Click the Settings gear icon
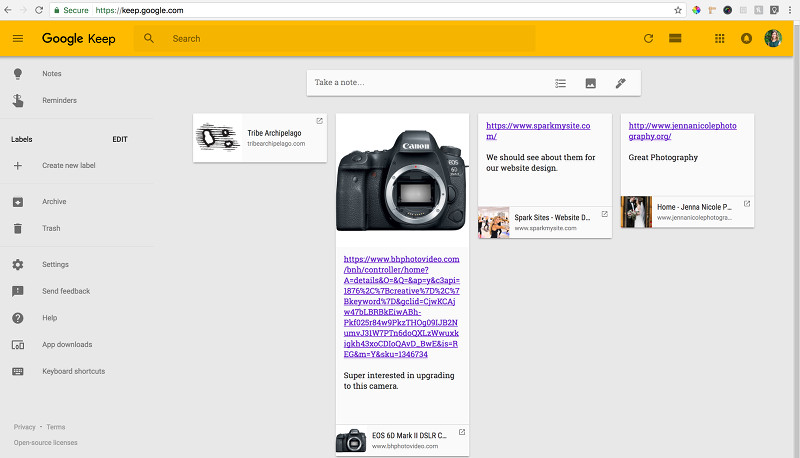This screenshot has width=800, height=458. tap(18, 265)
